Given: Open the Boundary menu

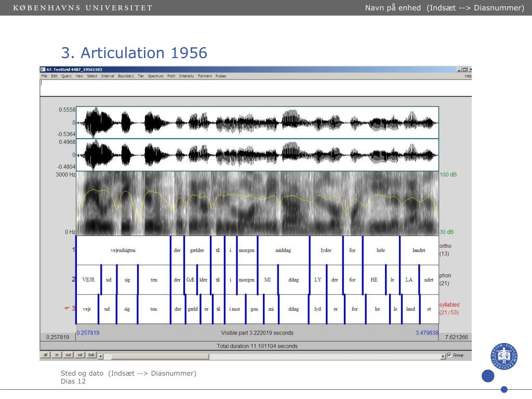Looking at the screenshot, I should [126, 76].
